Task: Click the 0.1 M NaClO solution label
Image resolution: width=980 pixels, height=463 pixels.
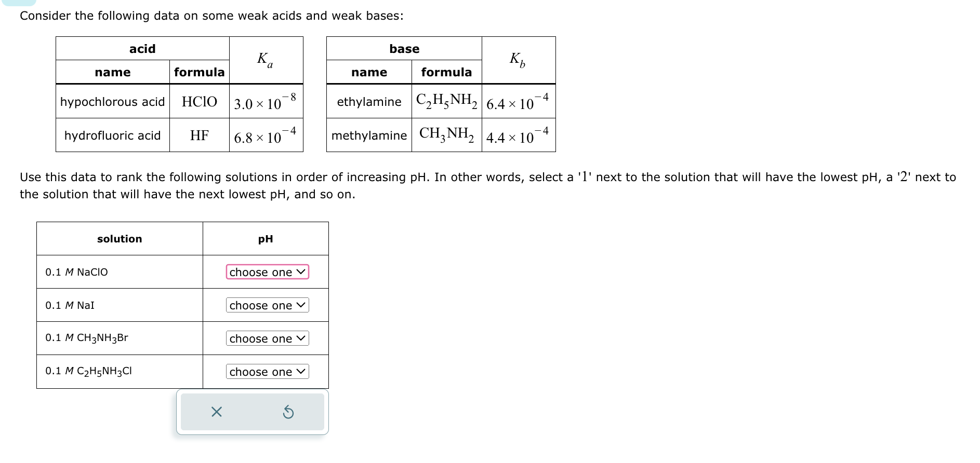Action: click(76, 271)
